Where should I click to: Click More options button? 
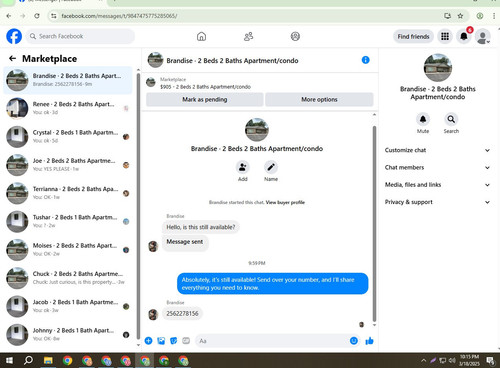[319, 99]
